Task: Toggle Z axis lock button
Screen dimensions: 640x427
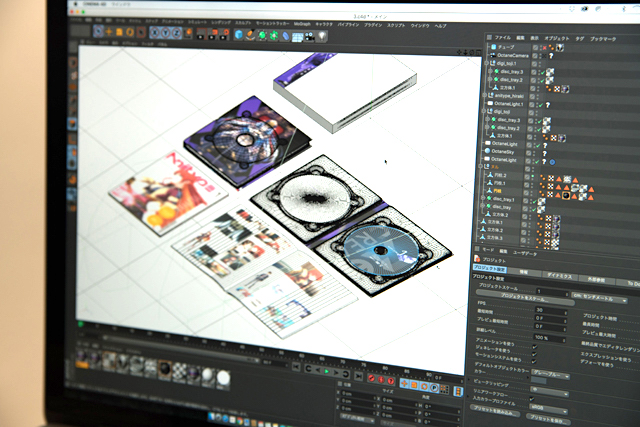Action: tap(176, 33)
